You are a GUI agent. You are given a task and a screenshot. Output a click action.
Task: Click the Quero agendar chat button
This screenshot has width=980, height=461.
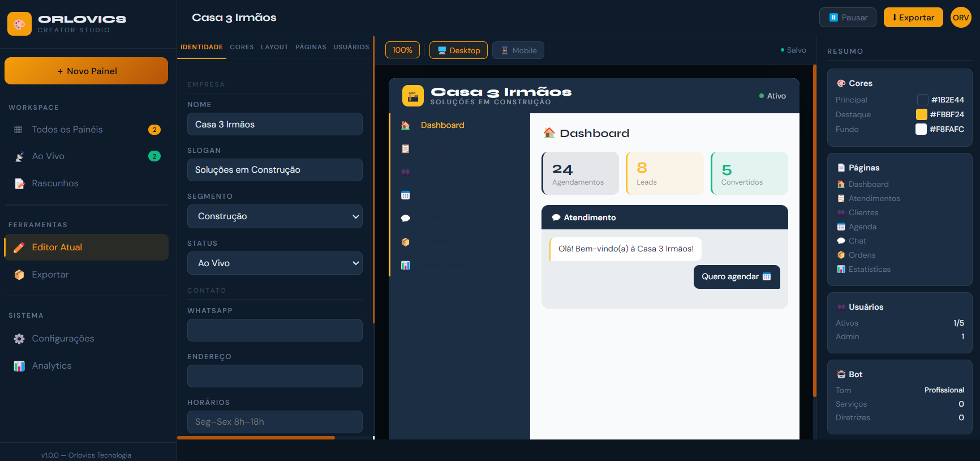click(x=737, y=277)
